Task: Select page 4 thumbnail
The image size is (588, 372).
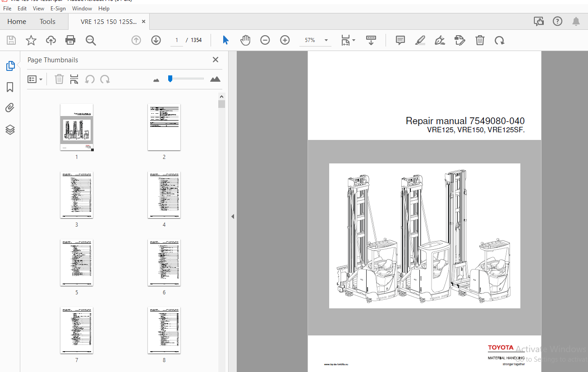Action: 164,195
